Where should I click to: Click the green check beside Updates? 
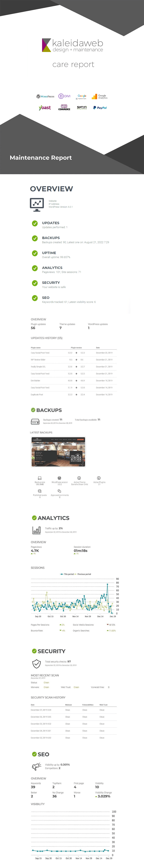tap(35, 223)
